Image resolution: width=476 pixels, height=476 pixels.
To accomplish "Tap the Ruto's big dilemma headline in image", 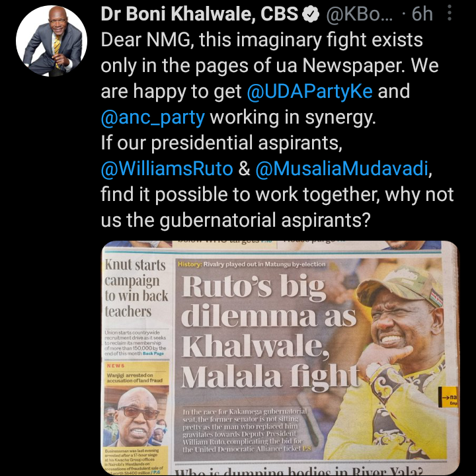I will (x=270, y=331).
